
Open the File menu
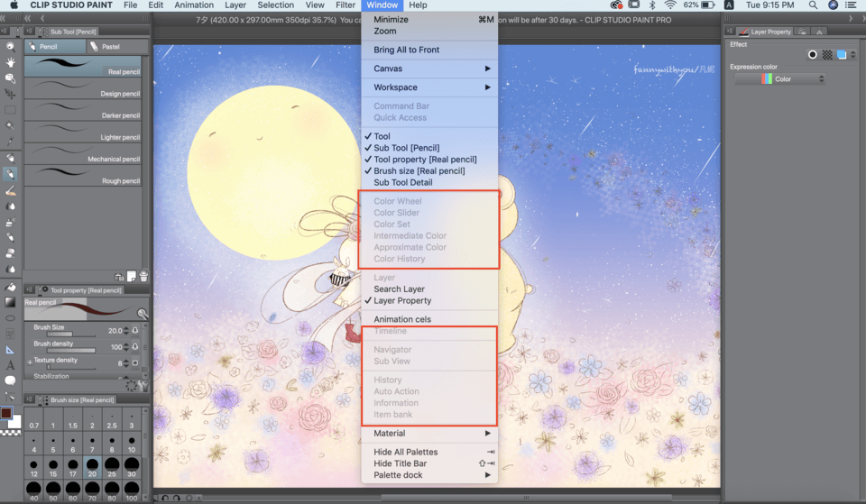point(130,5)
